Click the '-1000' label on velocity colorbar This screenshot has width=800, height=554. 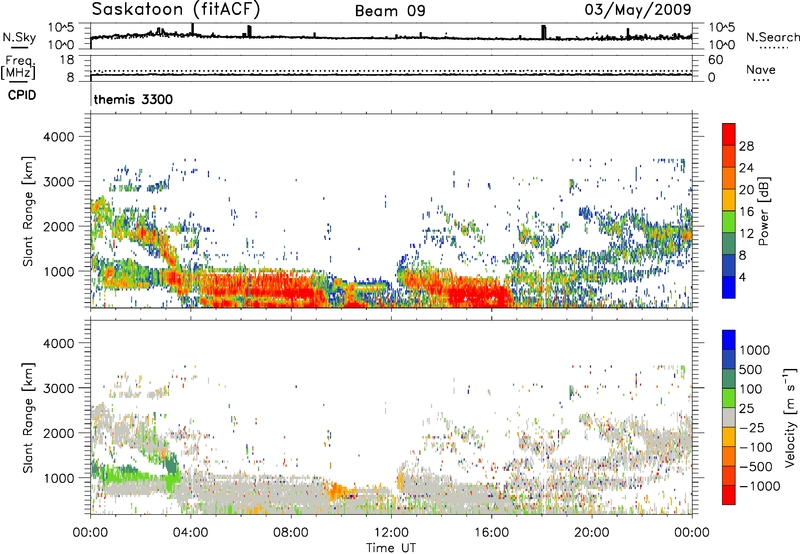[x=760, y=486]
